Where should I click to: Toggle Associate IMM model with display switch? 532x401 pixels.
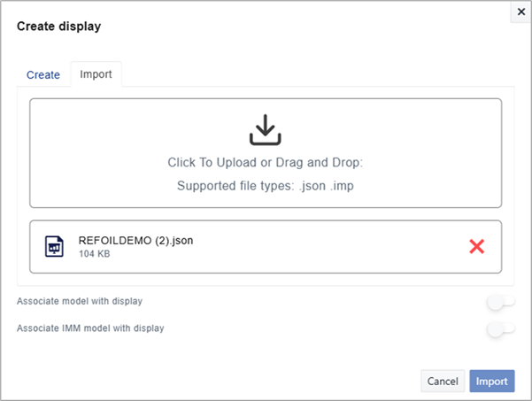500,329
